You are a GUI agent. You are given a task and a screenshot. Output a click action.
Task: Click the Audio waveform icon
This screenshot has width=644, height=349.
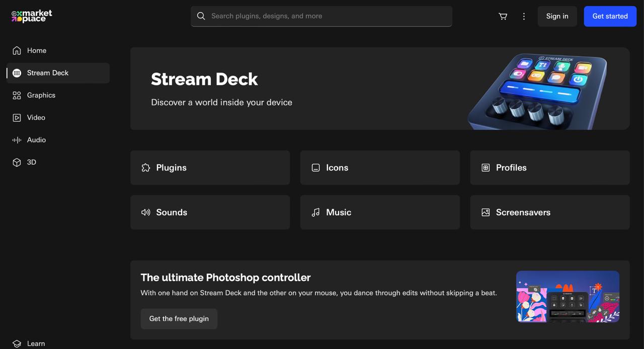[x=17, y=140]
